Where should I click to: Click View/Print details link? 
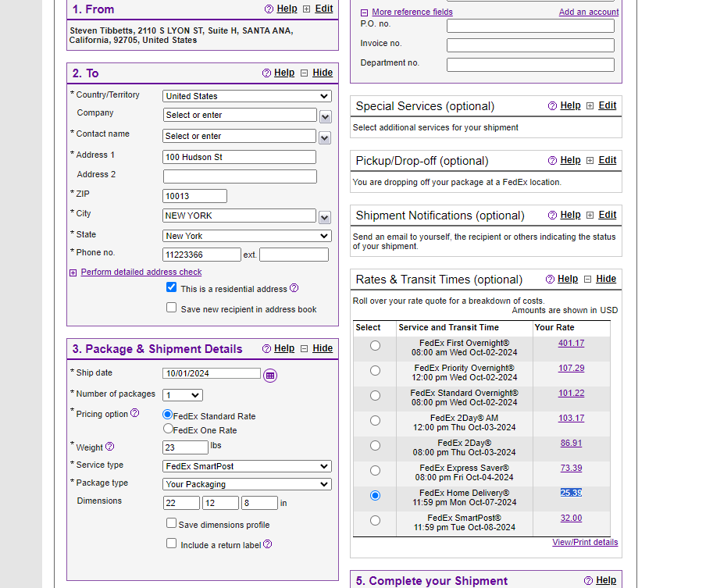(x=585, y=542)
